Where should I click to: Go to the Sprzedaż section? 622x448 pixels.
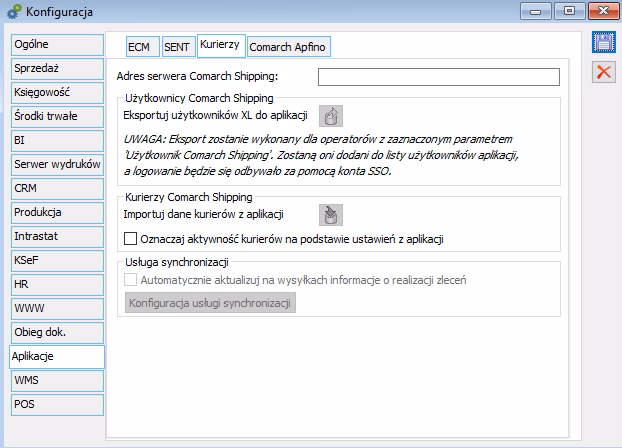[x=56, y=69]
